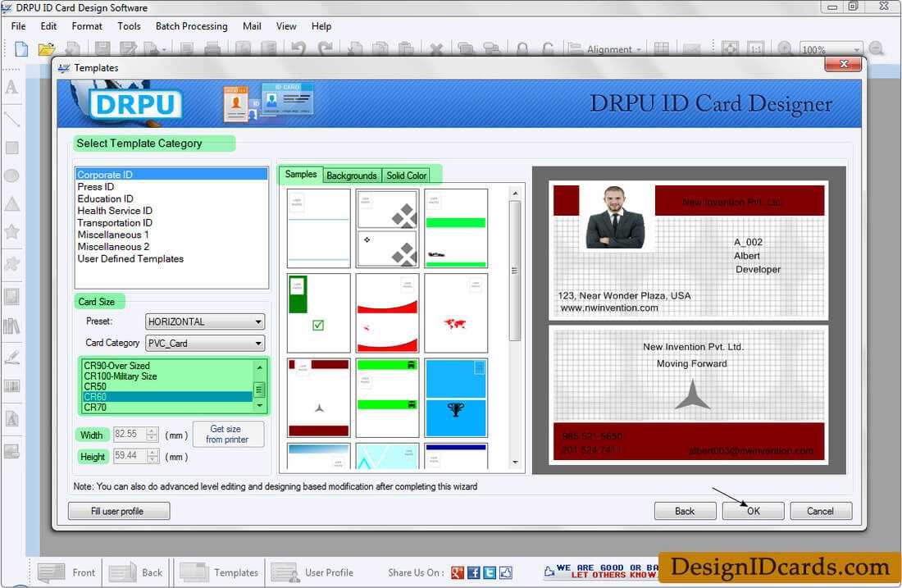
Task: Click the lock icon in toolbar
Action: [x=522, y=49]
